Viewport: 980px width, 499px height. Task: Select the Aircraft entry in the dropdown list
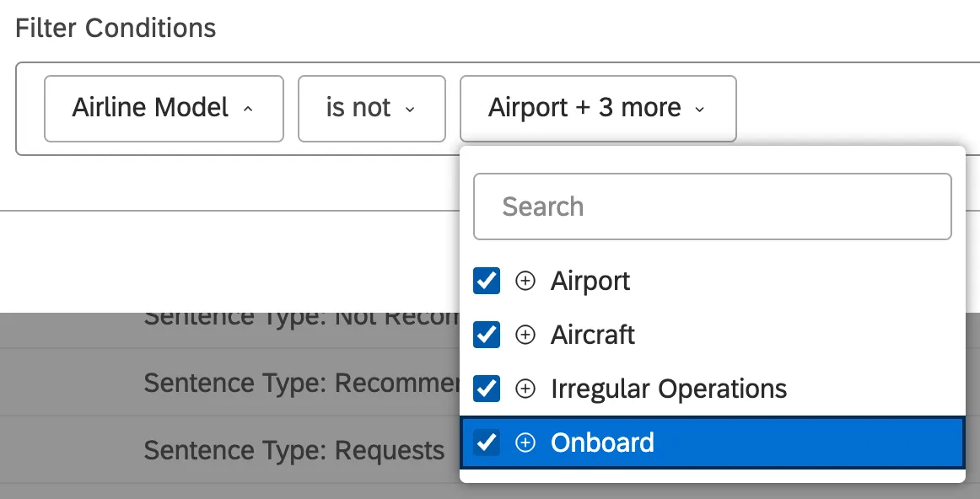[592, 335]
